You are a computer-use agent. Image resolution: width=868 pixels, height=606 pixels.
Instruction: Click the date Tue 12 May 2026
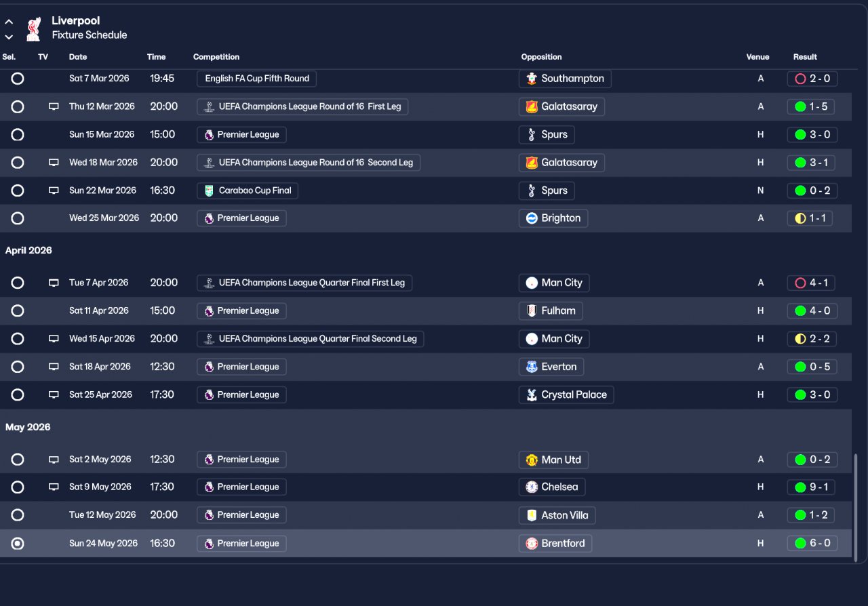(102, 515)
